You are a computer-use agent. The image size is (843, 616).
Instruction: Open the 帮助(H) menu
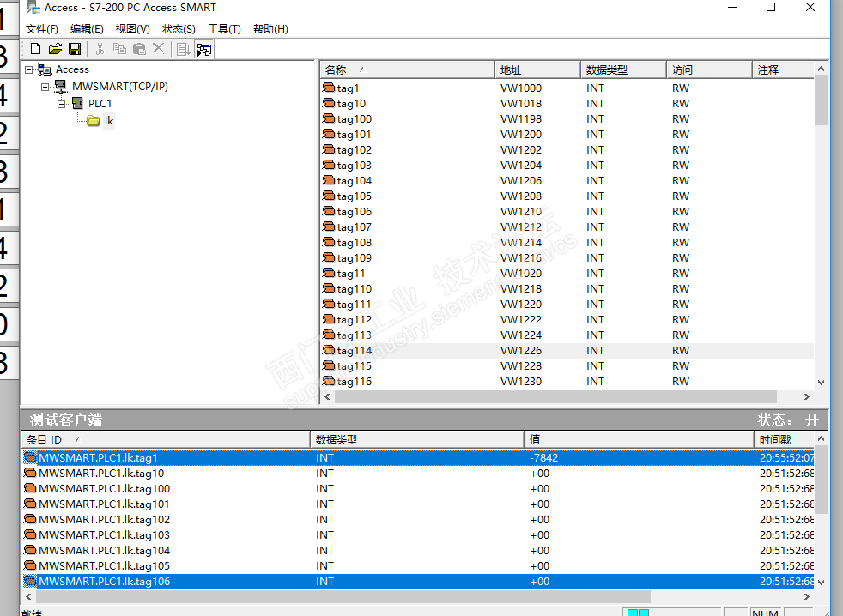270,29
